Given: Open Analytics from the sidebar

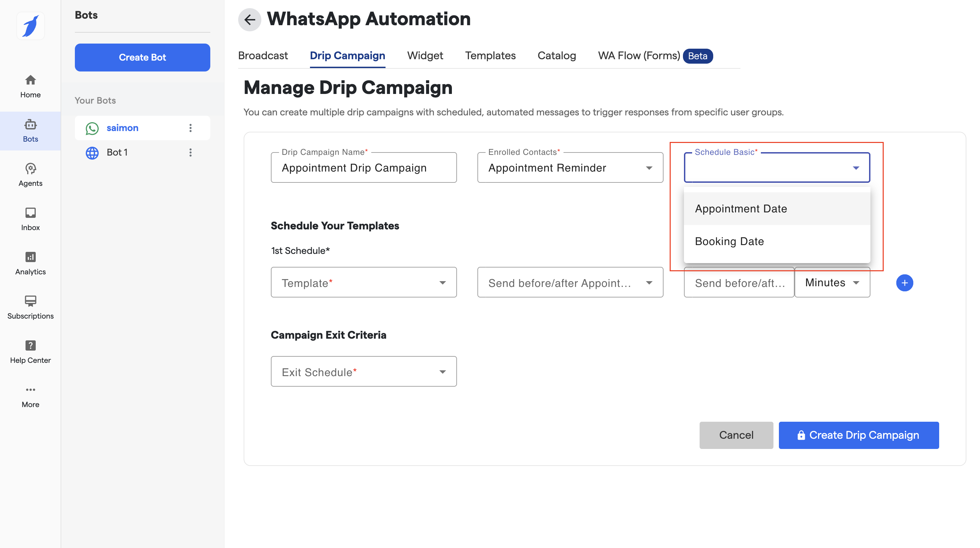Looking at the screenshot, I should pos(30,263).
